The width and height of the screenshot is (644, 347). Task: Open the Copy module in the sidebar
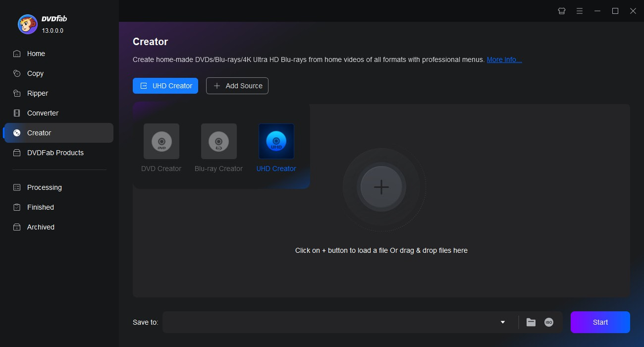click(35, 73)
